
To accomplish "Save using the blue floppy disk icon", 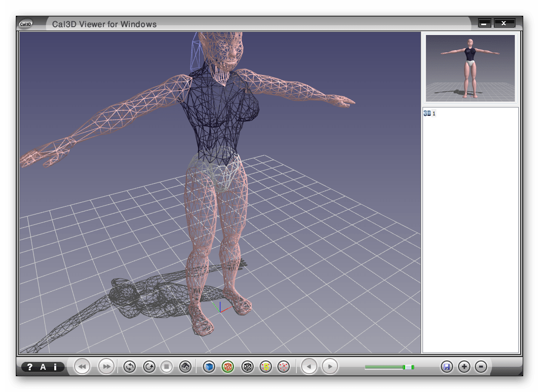I will (x=447, y=367).
